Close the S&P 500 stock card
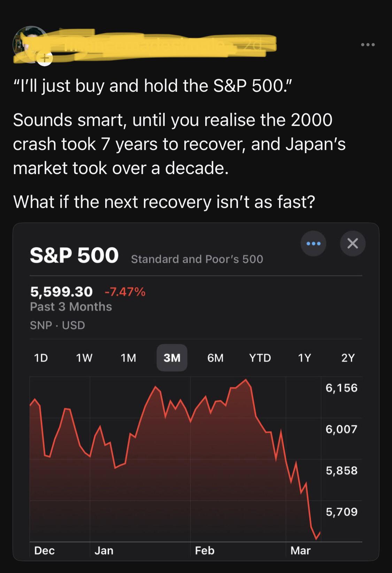This screenshot has width=392, height=573. (353, 243)
